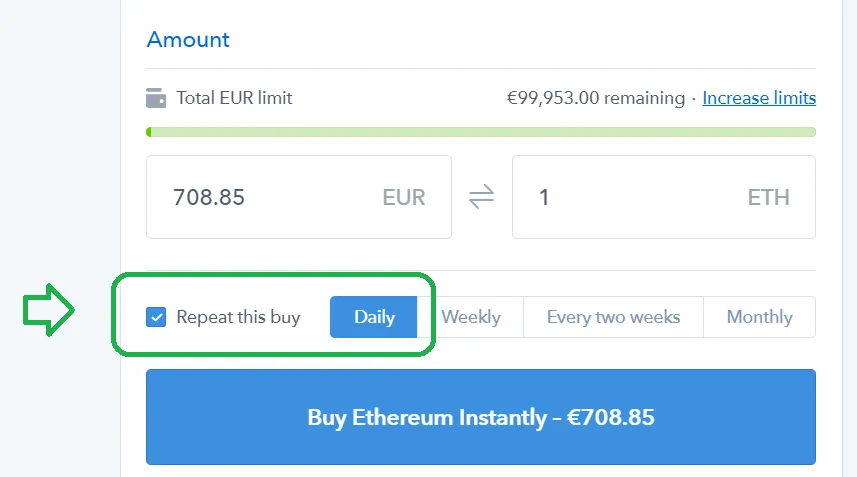Click the Total EUR limit label
The height and width of the screenshot is (477, 857).
(234, 98)
